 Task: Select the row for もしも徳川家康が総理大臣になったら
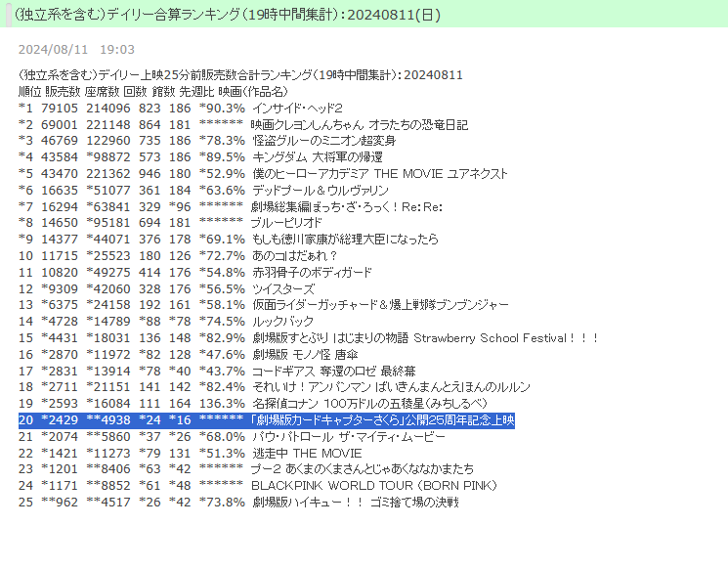[x=229, y=240]
